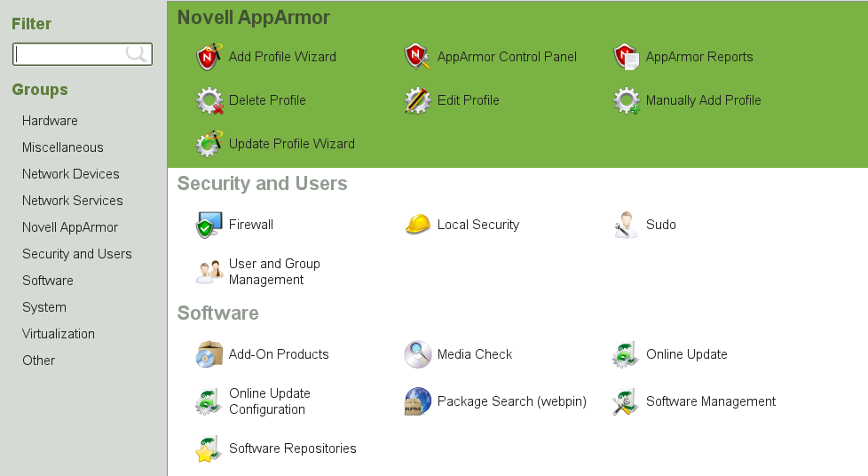Click the Delete Profile label

[x=267, y=100]
